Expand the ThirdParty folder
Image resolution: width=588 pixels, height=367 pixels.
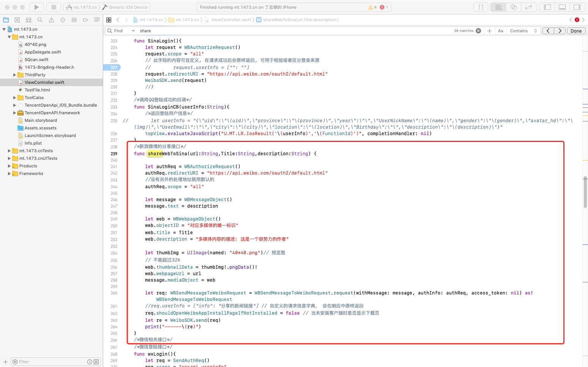(x=15, y=75)
